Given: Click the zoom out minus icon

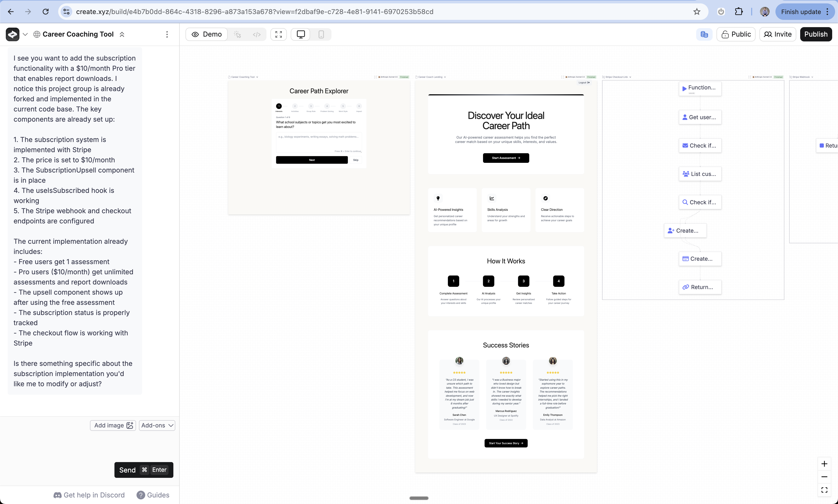Looking at the screenshot, I should pos(824,477).
